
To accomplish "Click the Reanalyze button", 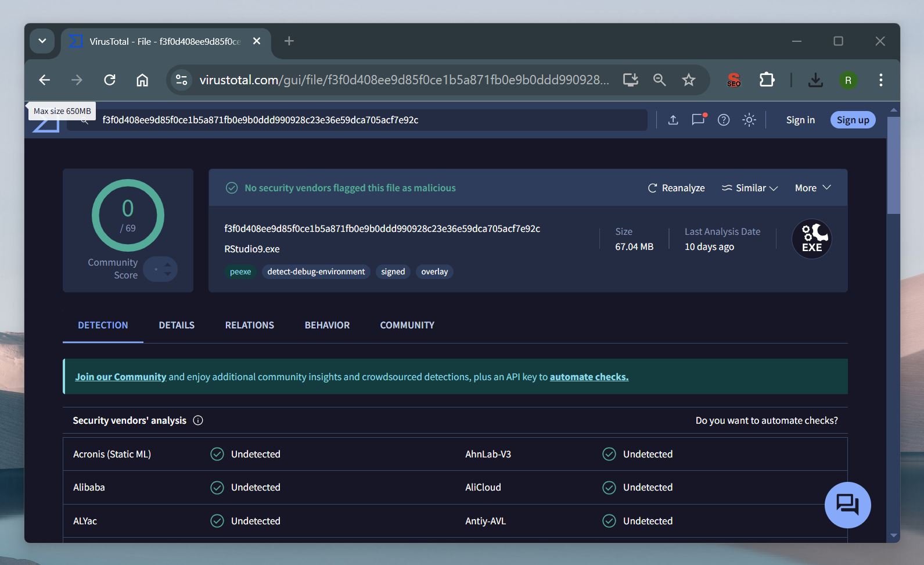I will click(676, 188).
